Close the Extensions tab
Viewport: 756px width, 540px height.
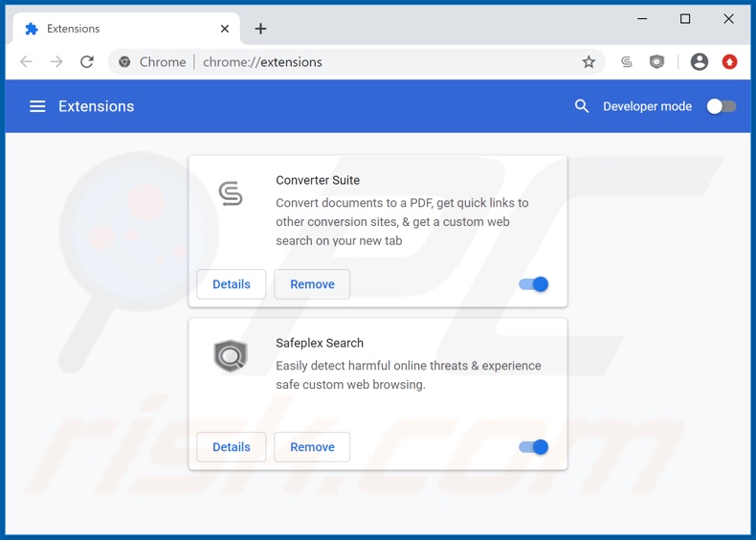tap(225, 29)
